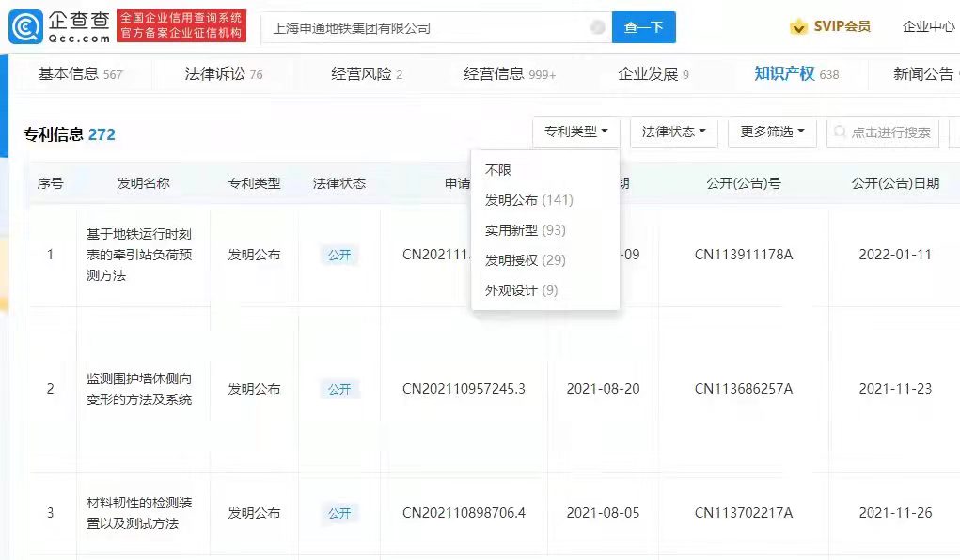Click the 法律状态 column header
960x560 pixels.
pos(339,183)
